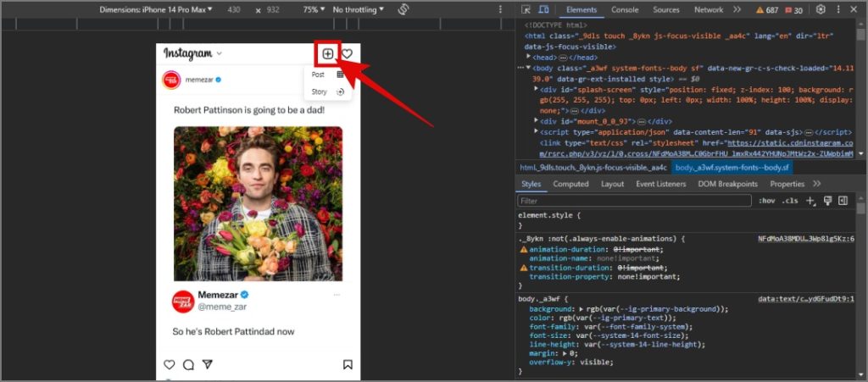Switch to the Elements tab

click(581, 9)
